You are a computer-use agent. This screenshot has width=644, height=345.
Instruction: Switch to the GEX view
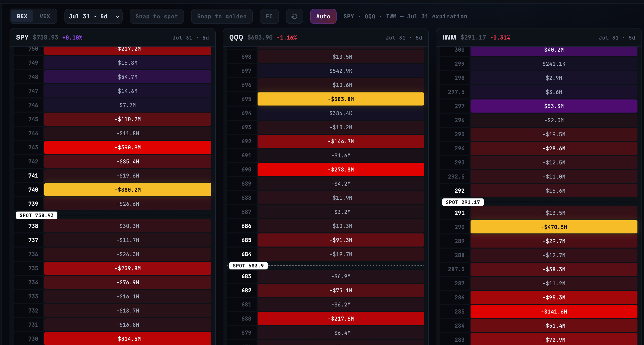click(x=22, y=16)
